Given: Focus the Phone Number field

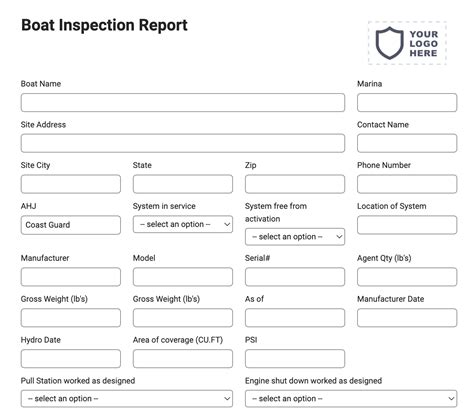Looking at the screenshot, I should coord(407,184).
